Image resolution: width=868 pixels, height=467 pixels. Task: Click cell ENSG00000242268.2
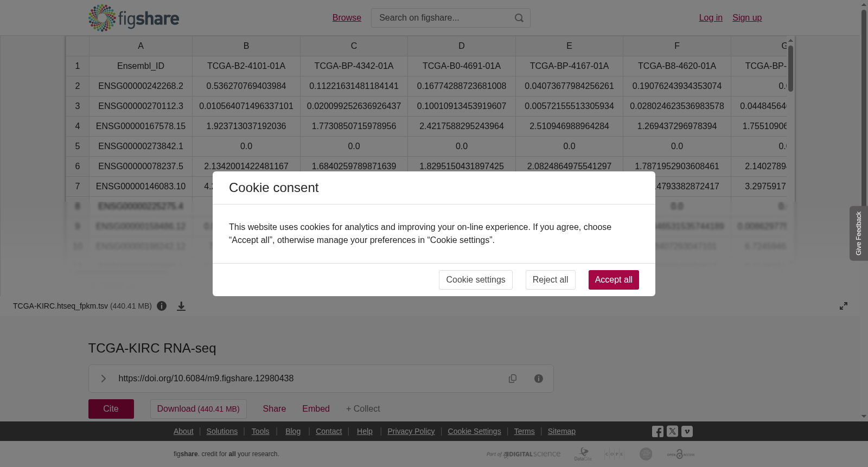pyautogui.click(x=141, y=86)
